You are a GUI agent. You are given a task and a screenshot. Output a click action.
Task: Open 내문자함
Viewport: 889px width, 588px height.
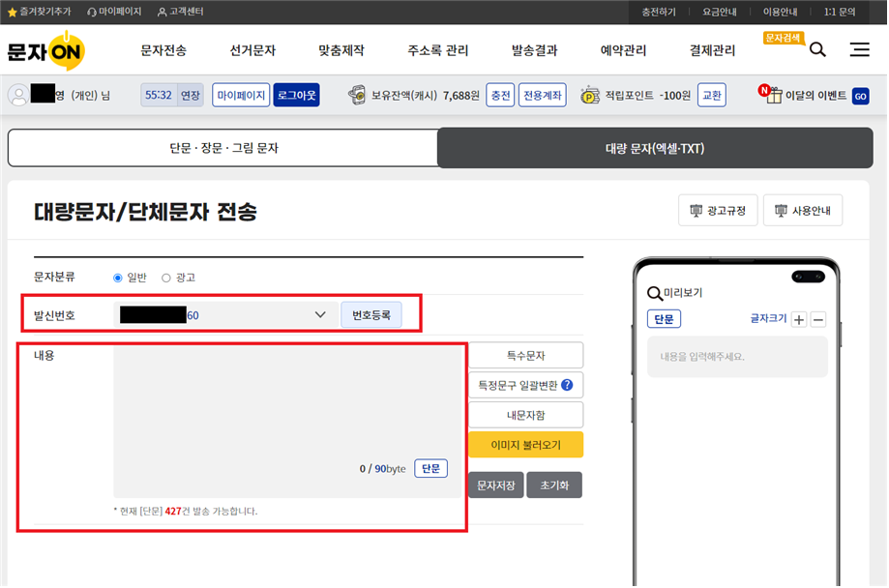coord(525,415)
